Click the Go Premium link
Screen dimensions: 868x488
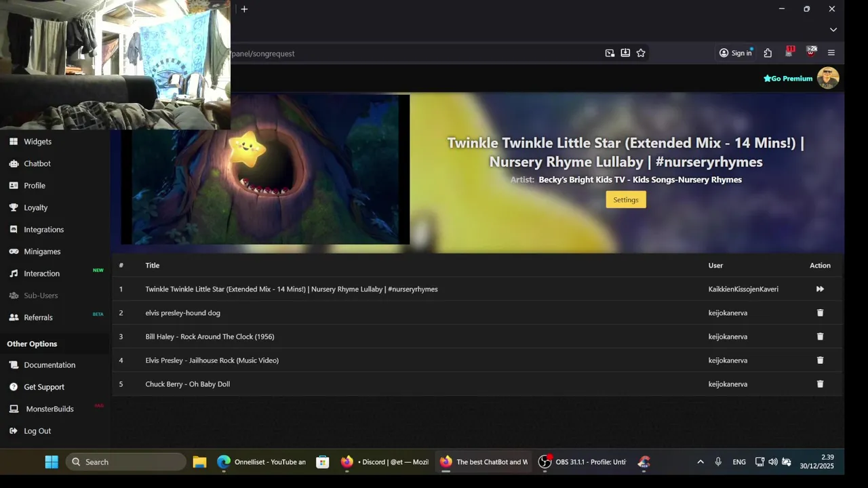pos(788,79)
